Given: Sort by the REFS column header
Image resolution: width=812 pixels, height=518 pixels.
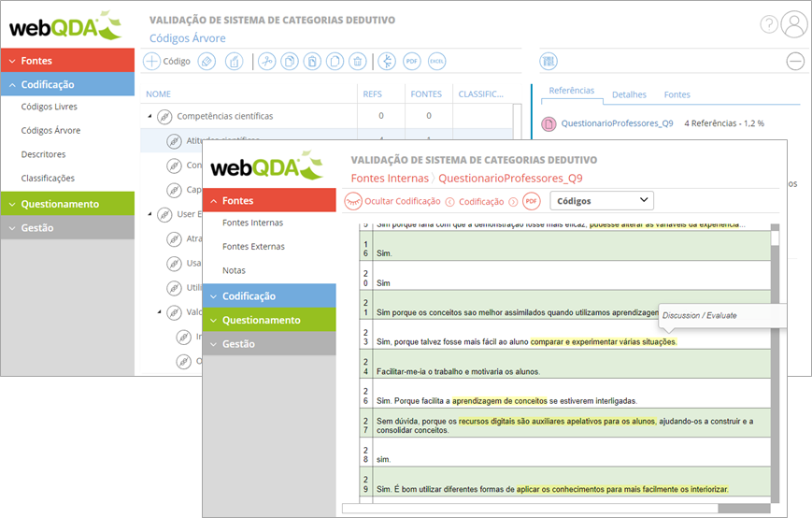Looking at the screenshot, I should click(x=372, y=94).
